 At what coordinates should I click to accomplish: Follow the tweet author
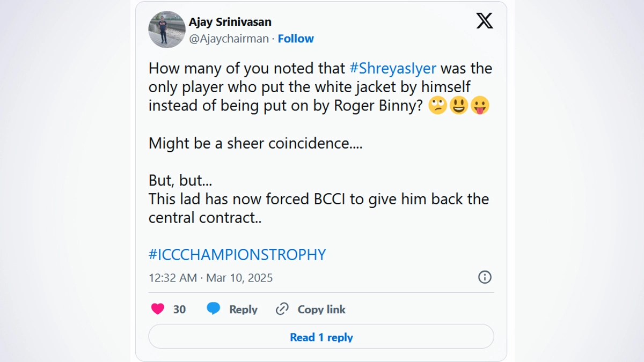click(296, 39)
